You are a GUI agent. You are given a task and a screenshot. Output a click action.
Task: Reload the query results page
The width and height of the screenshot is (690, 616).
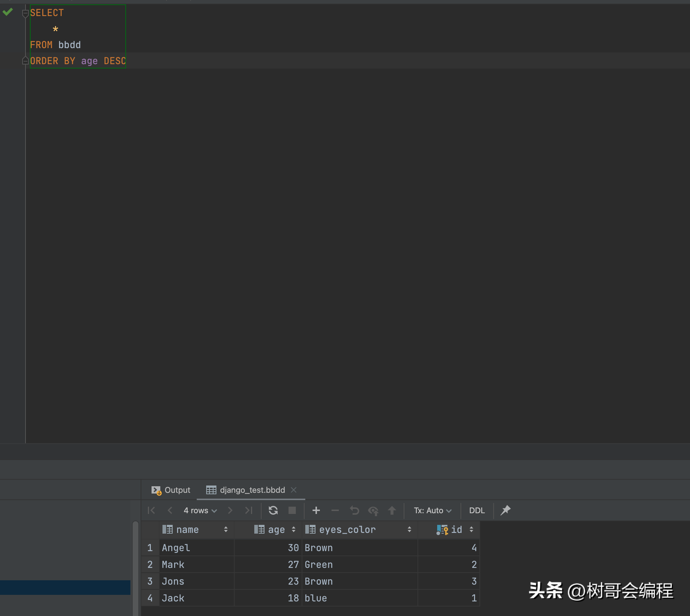coord(273,510)
